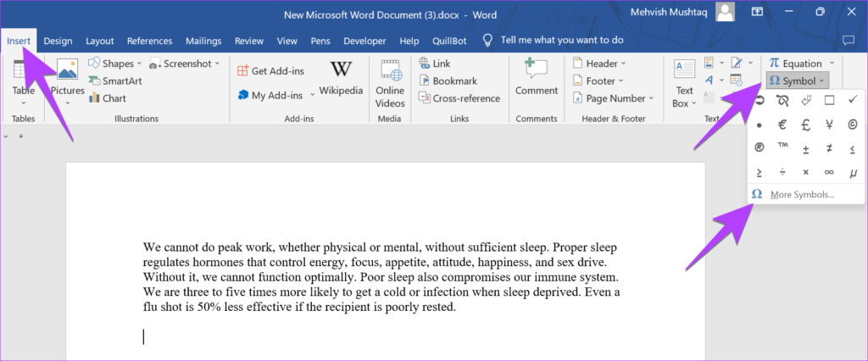
Task: Open Mehvish Mushtaq account menu
Action: (x=683, y=12)
